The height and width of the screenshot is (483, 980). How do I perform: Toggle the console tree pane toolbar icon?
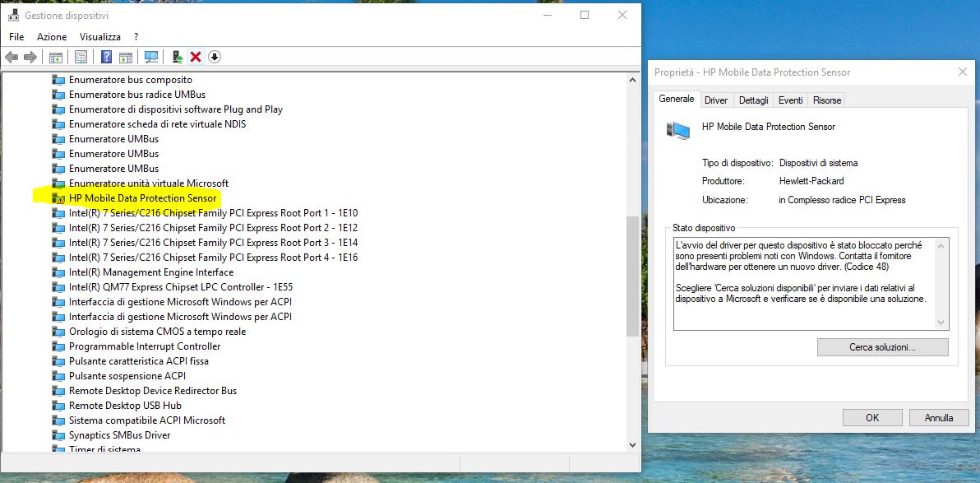(56, 57)
